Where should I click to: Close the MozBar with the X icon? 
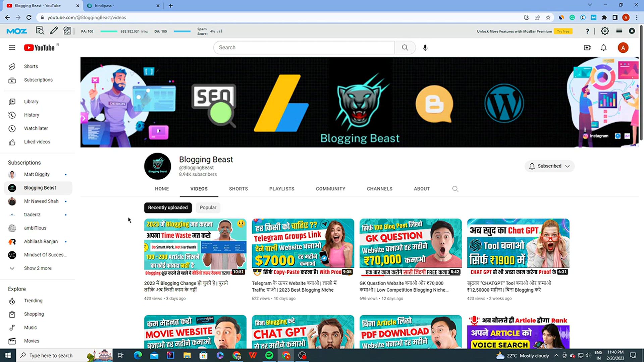pos(632,31)
